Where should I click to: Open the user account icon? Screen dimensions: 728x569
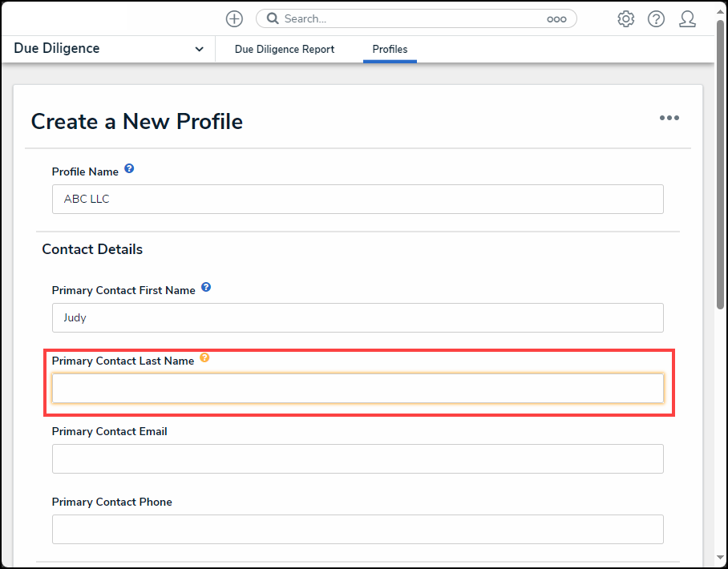pyautogui.click(x=687, y=19)
